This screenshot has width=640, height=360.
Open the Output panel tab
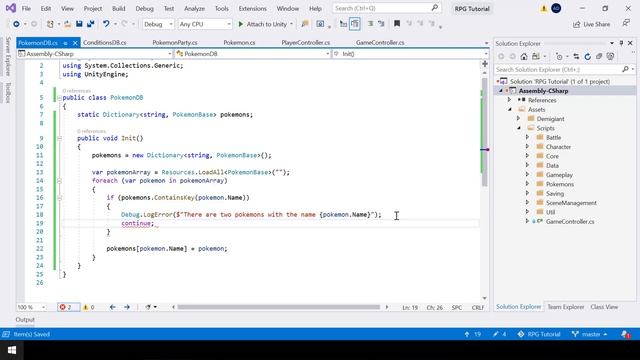coord(25,320)
